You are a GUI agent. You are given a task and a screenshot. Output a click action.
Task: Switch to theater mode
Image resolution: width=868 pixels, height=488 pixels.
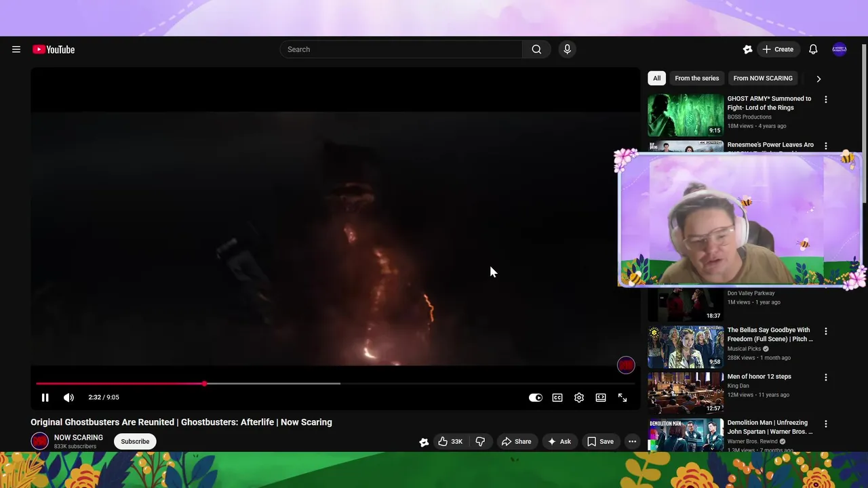[x=601, y=398]
